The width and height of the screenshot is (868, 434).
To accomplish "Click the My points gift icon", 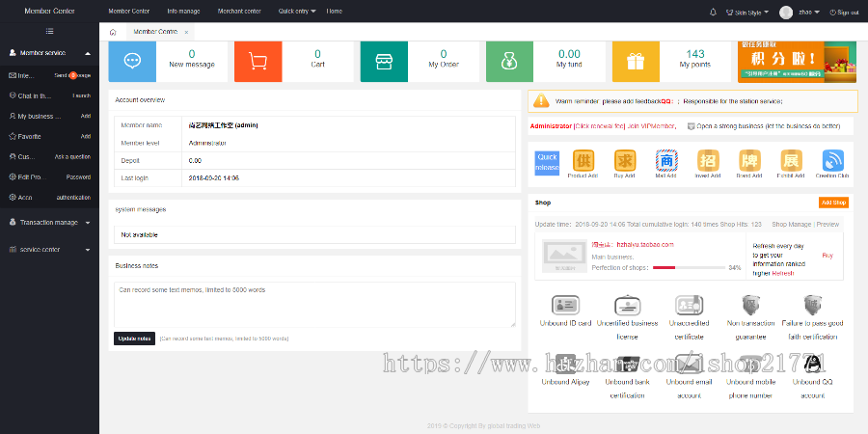I will coord(636,61).
